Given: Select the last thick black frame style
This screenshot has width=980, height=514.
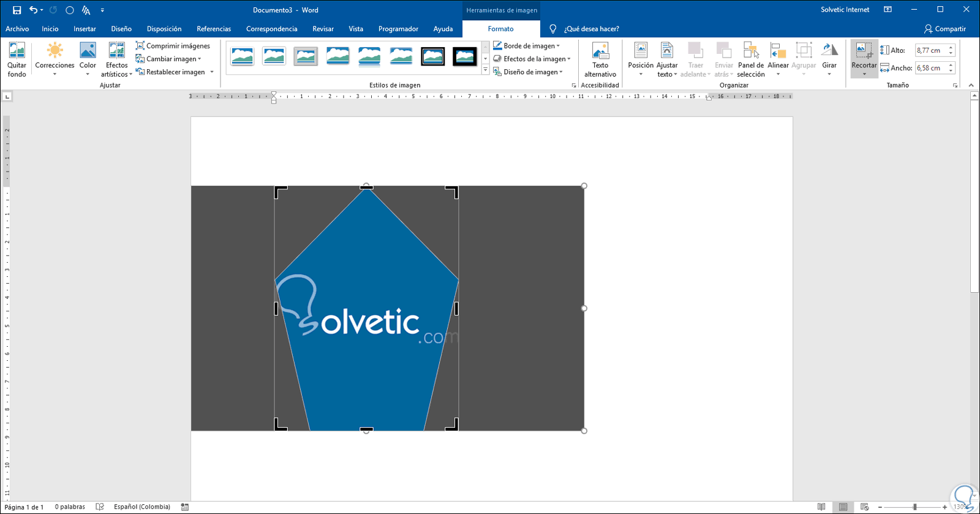Looking at the screenshot, I should point(465,56).
